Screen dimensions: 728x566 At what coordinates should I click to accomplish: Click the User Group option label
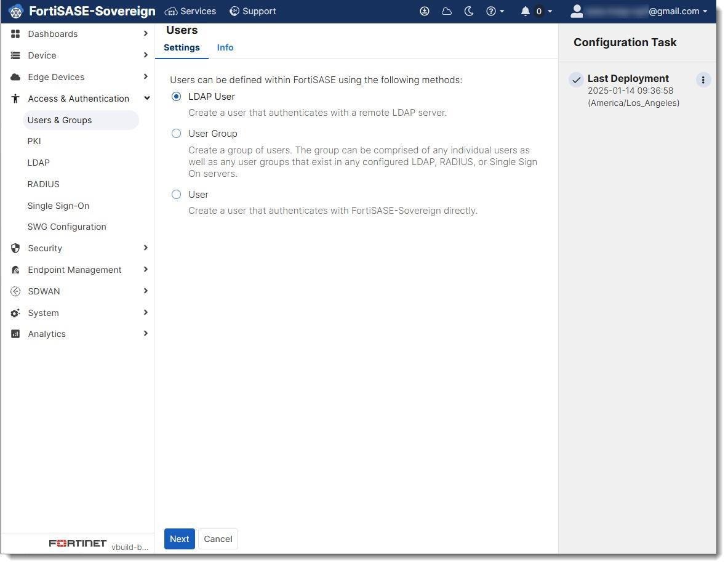(213, 134)
